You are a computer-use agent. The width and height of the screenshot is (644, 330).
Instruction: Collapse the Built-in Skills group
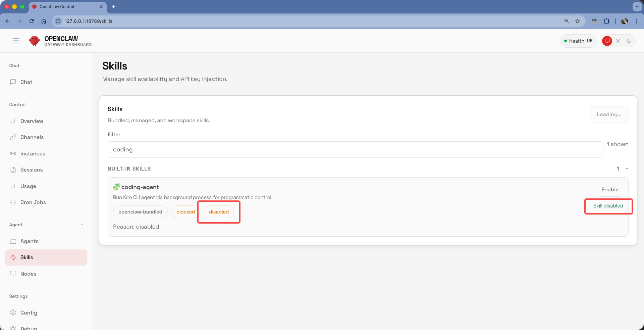click(627, 169)
